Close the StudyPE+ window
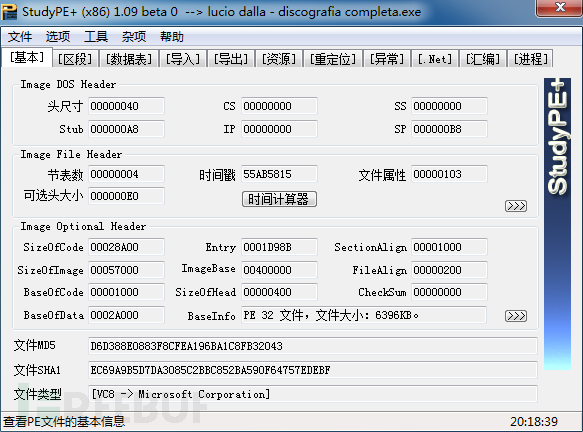The height and width of the screenshot is (432, 583). coord(560,7)
